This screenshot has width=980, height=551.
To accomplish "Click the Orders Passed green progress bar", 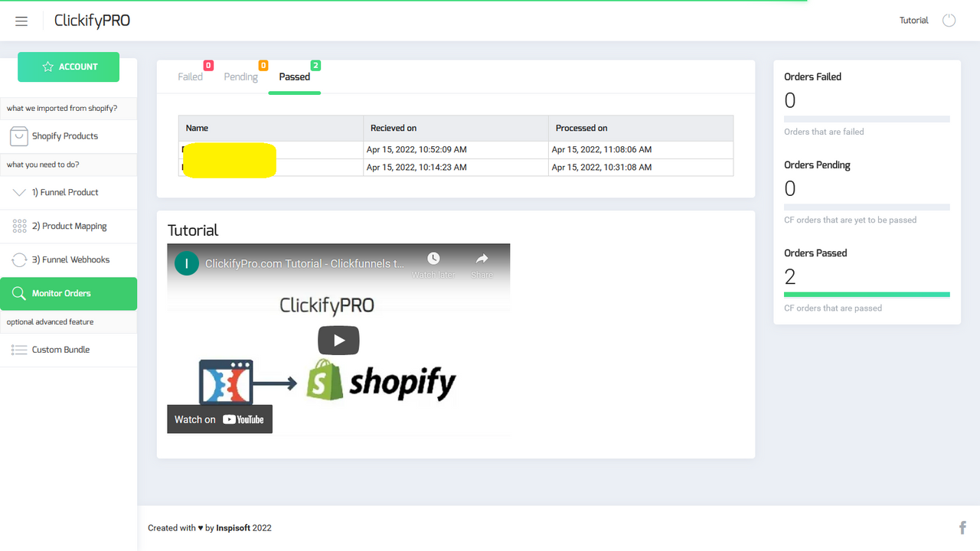I will 867,295.
